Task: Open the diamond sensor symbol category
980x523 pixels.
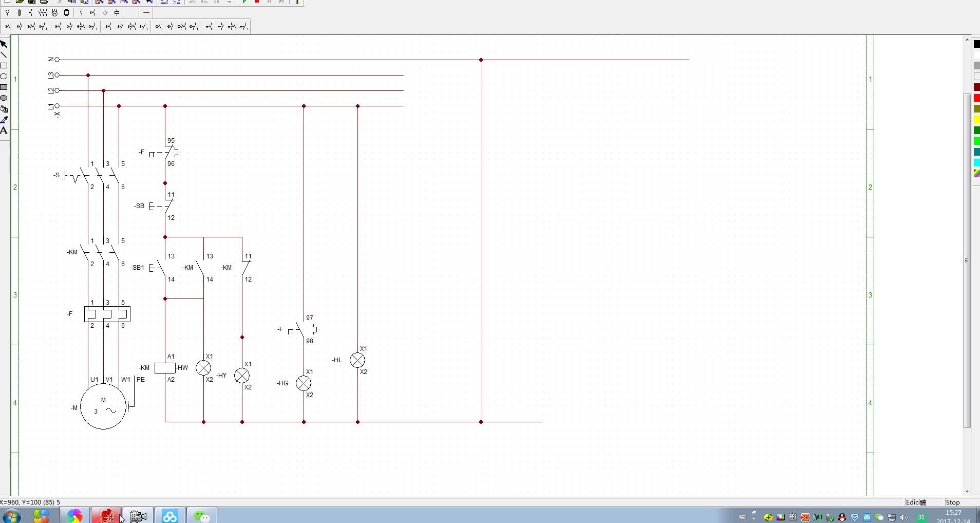Action: [x=105, y=12]
